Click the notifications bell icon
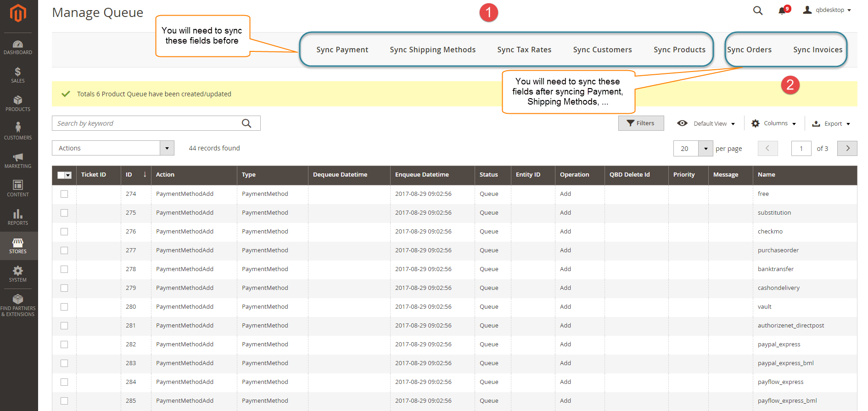868x411 pixels. (x=782, y=11)
